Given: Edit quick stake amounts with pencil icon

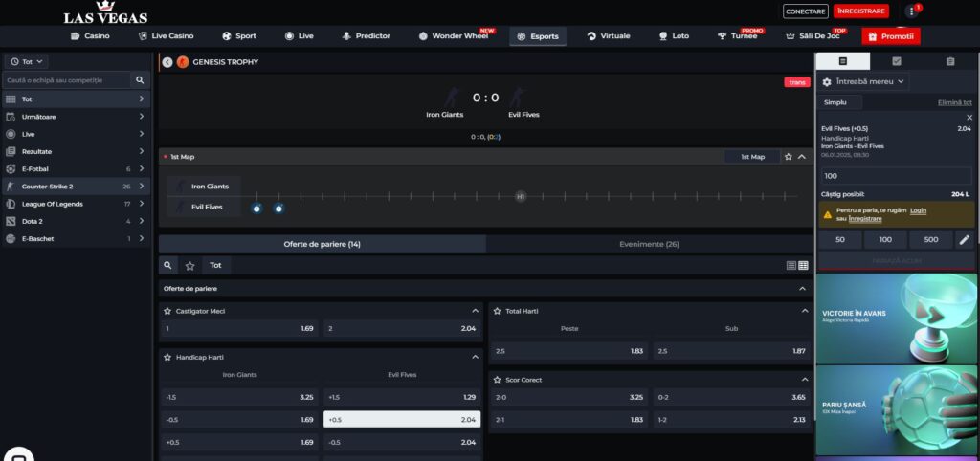Looking at the screenshot, I should [965, 239].
